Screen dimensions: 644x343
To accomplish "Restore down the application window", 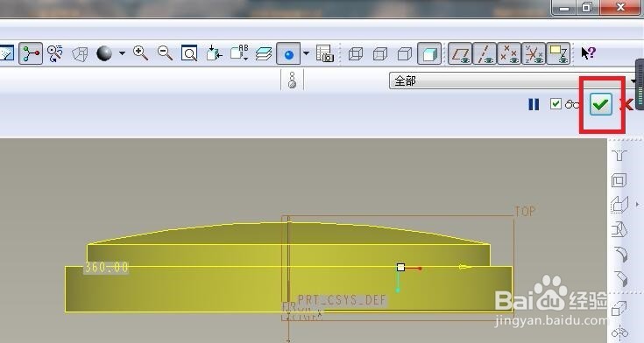I will tap(588, 7).
